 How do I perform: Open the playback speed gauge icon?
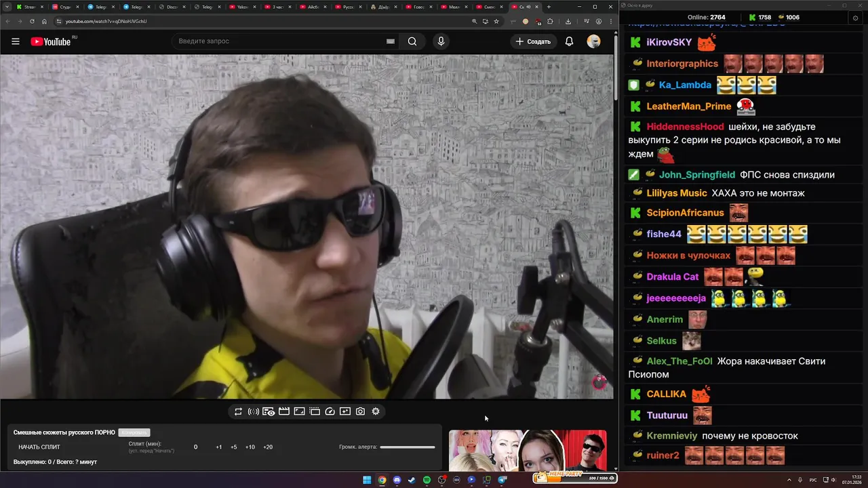point(330,411)
